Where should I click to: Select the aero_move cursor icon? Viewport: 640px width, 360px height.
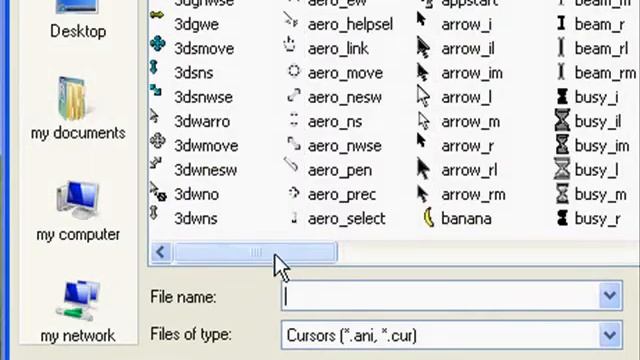coord(293,71)
